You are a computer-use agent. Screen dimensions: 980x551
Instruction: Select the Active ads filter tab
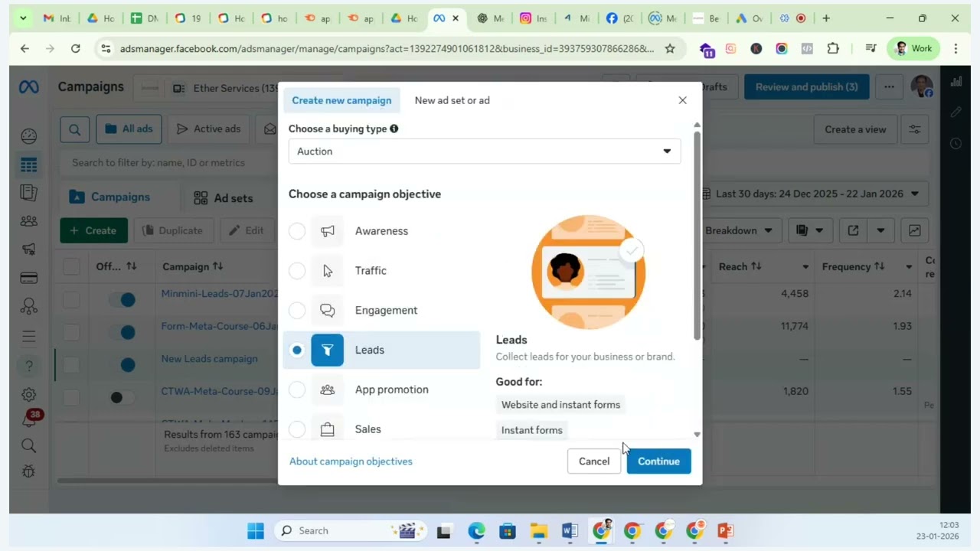click(x=208, y=129)
